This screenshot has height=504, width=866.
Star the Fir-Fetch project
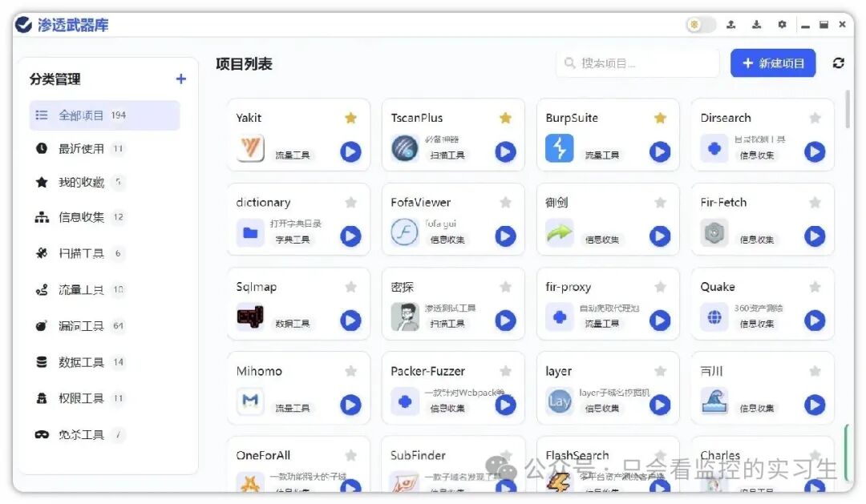point(815,202)
